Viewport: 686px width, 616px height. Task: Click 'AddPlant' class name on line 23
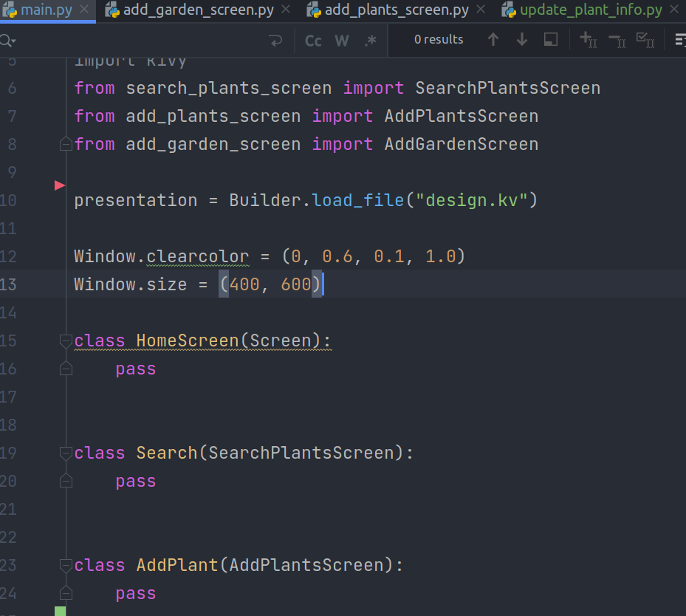pos(176,565)
